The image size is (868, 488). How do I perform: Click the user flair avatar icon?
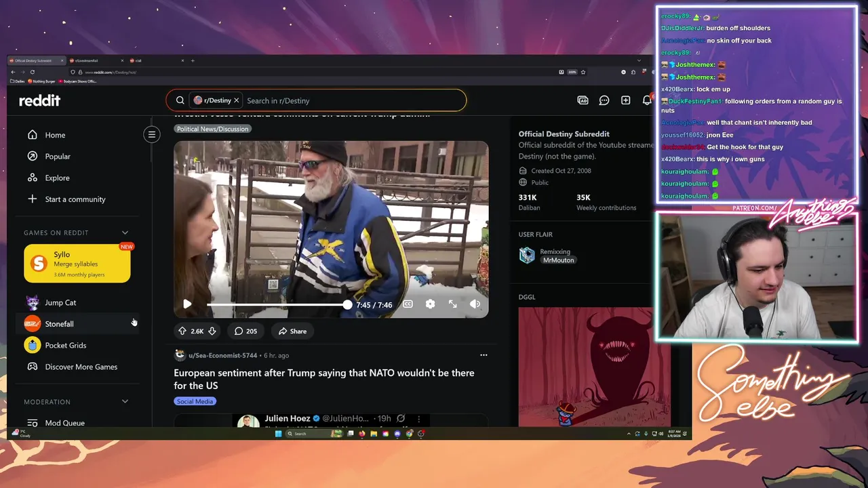click(527, 256)
